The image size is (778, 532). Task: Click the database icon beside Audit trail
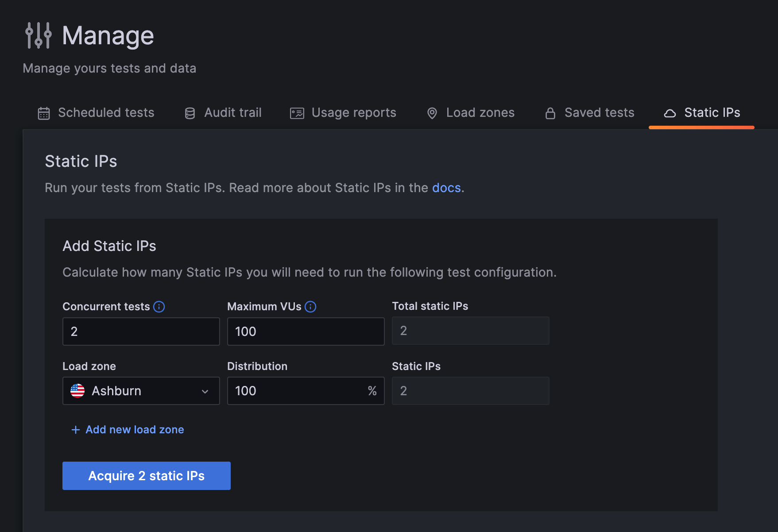[x=190, y=113]
